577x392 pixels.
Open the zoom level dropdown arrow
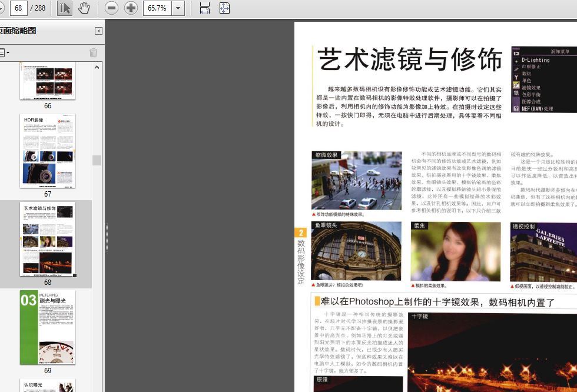178,8
